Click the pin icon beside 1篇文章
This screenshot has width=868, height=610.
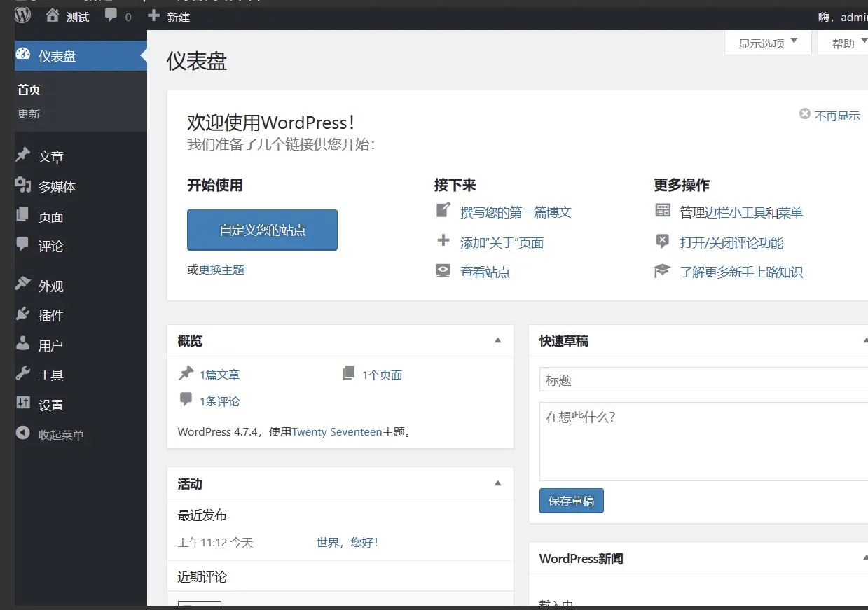[186, 373]
